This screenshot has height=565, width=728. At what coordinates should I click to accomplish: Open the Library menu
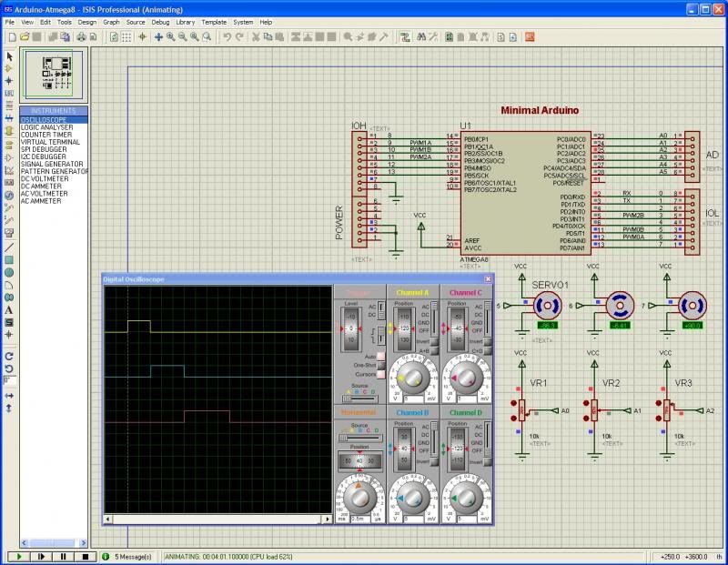[186, 22]
